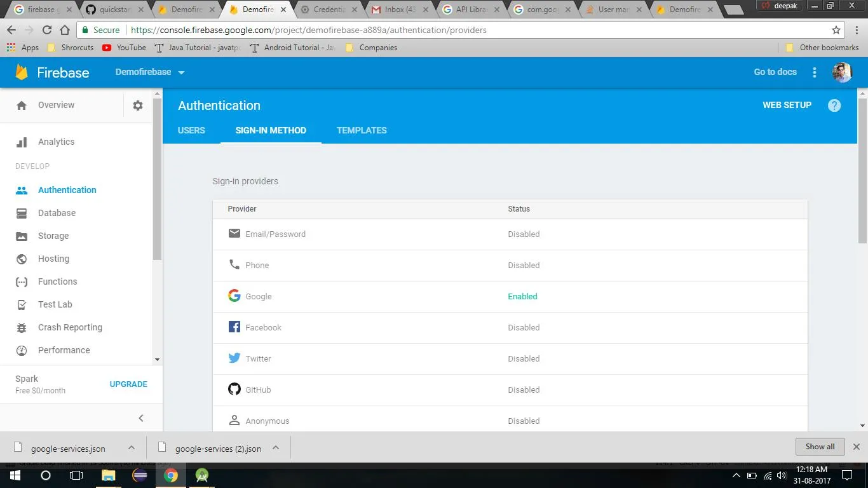Switch to the quickstart GitHub browser tab
The width and height of the screenshot is (868, 488).
(x=114, y=10)
